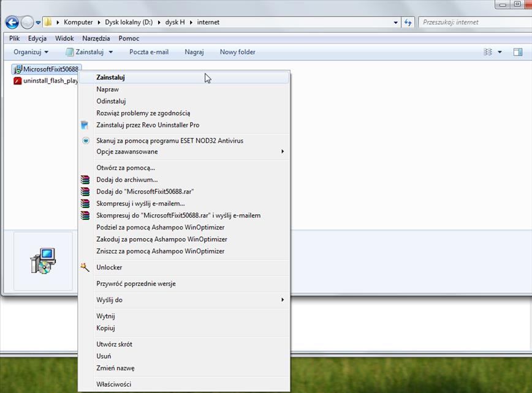The image size is (532, 393).
Task: Expand the arrow after Komputer in the breadcrumb
Action: (x=99, y=23)
